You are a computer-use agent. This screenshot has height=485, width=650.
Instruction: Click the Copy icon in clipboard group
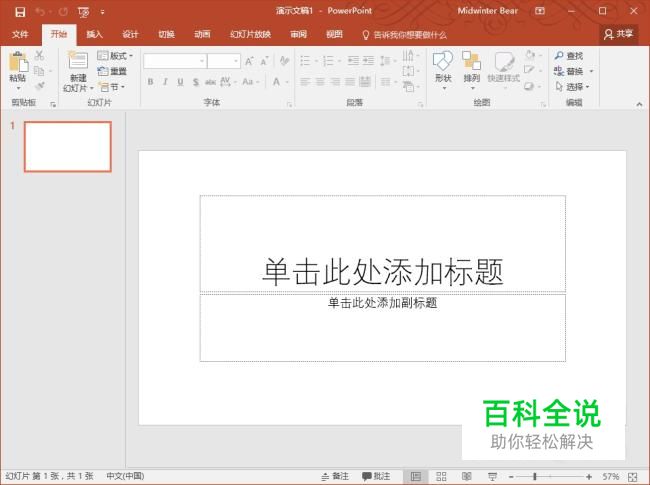coord(39,71)
